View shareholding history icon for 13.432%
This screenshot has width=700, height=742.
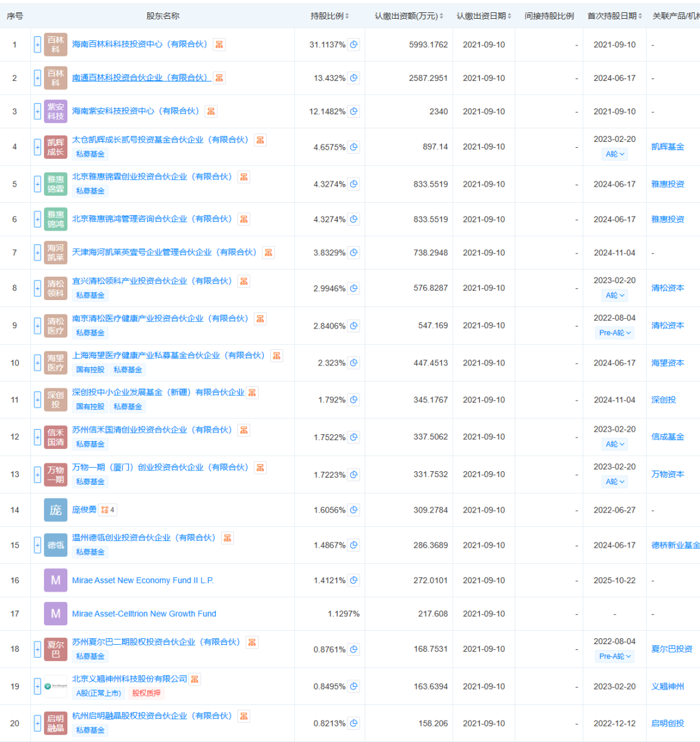tap(353, 78)
